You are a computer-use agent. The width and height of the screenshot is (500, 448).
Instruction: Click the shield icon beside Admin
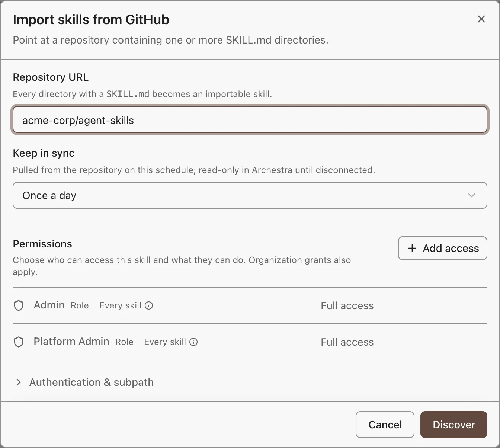coord(19,305)
